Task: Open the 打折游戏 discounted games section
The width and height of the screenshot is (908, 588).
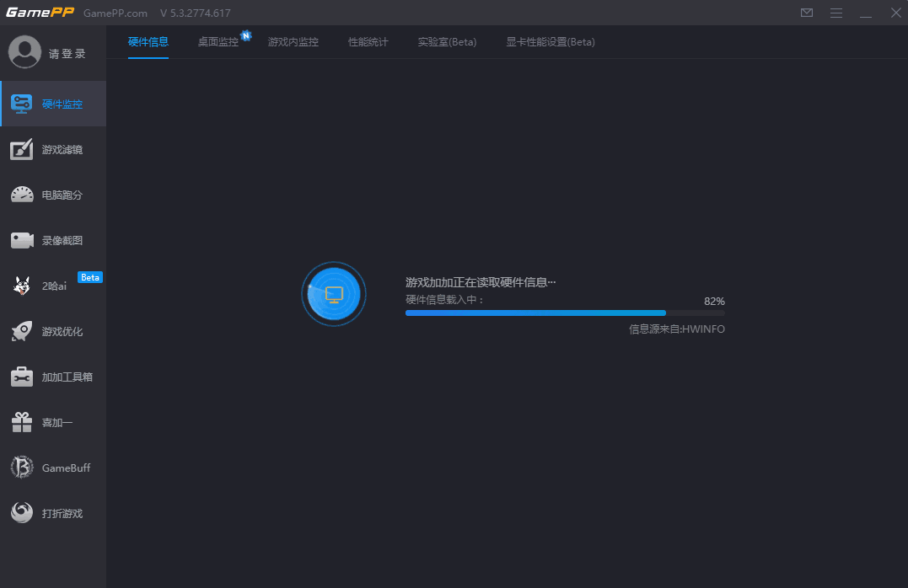Action: [53, 513]
